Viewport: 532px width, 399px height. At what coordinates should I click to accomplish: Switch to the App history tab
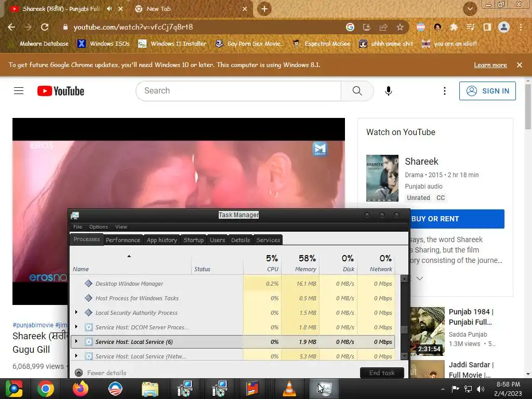[x=162, y=240]
